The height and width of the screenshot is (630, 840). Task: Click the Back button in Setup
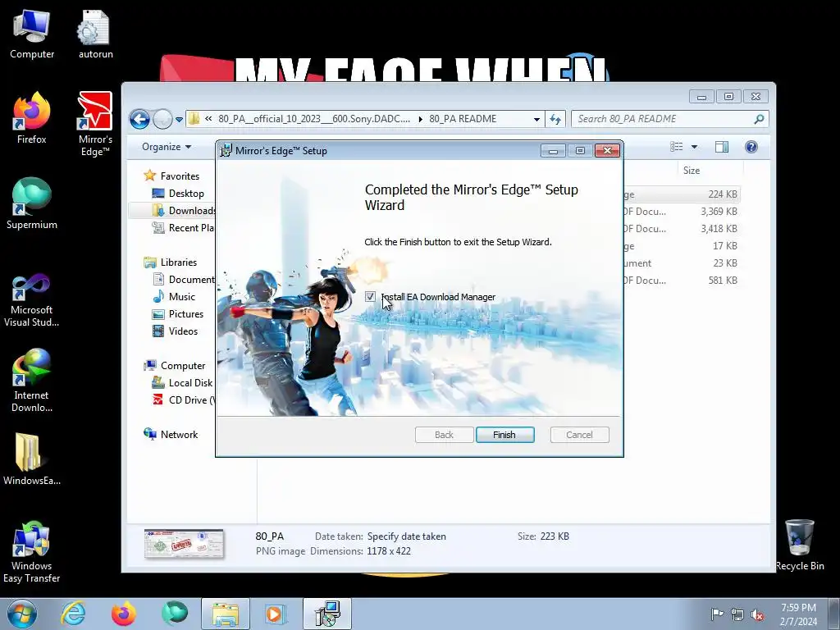click(444, 435)
